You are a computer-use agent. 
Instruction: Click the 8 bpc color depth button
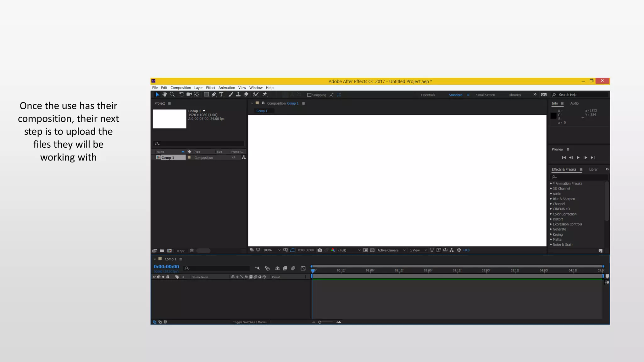[181, 251]
